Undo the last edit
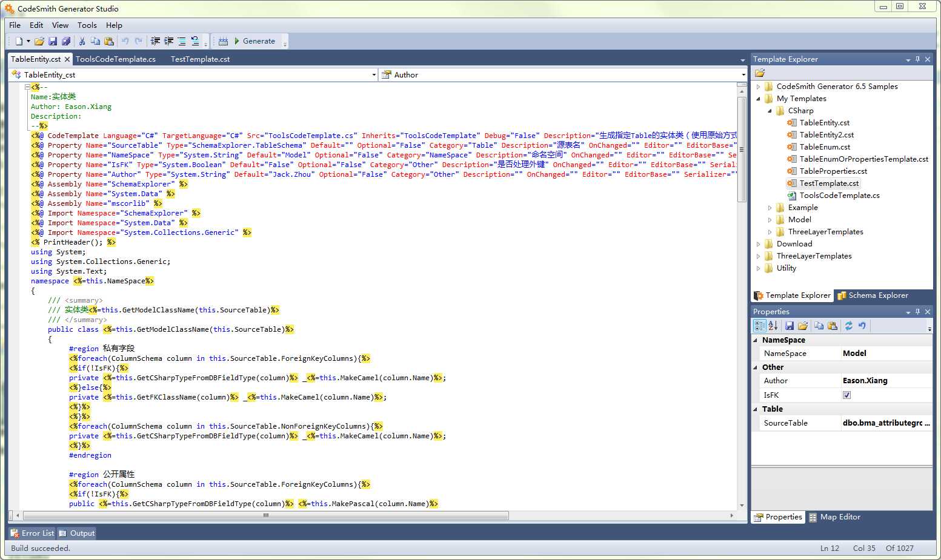Screen dimensions: 941x560 pyautogui.click(x=125, y=41)
